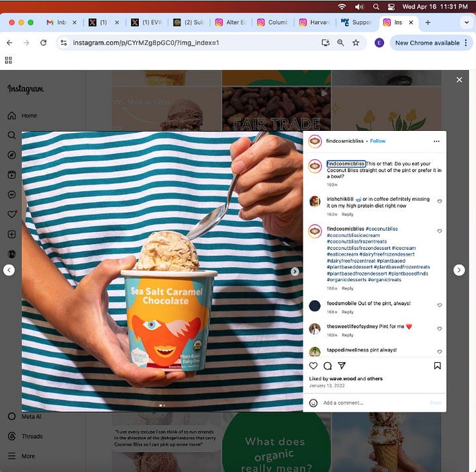This screenshot has width=476, height=472.
Task: Open macOS Wi-Fi menu
Action: coord(342,7)
